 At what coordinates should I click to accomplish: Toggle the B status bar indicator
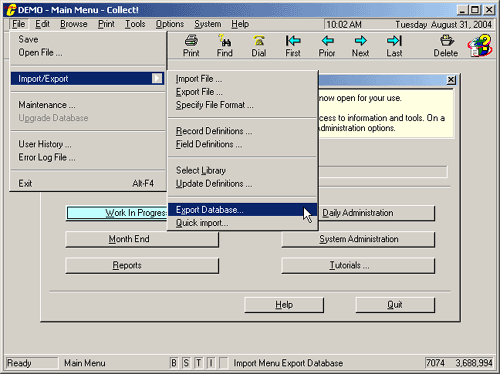174,363
